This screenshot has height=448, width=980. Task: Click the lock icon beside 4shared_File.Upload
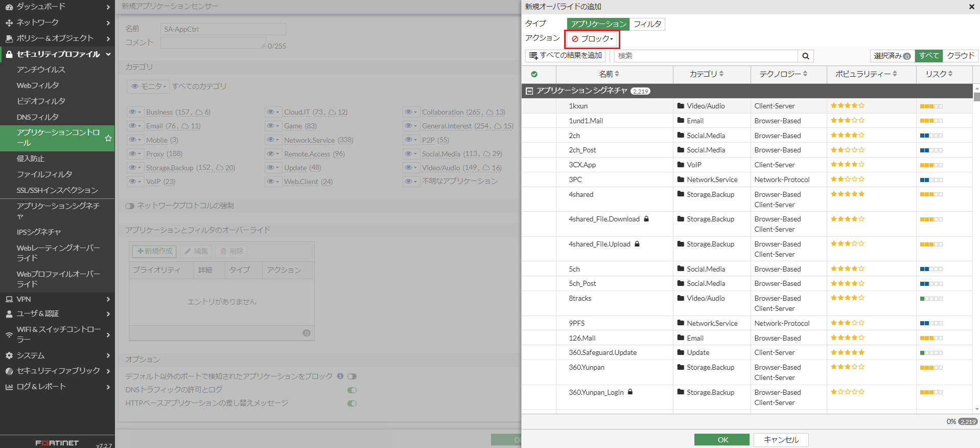pyautogui.click(x=637, y=244)
